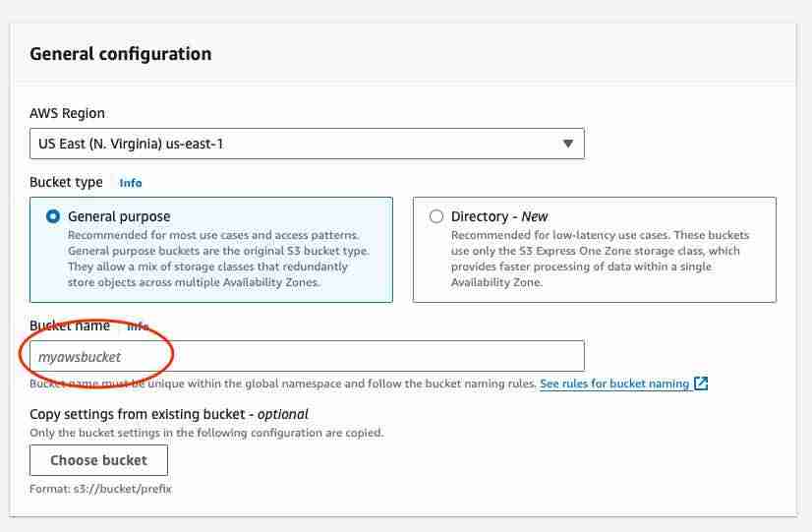Screen dimensions: 812x532
Task: Open the external link icon beside bucket naming rules
Action: coord(701,384)
